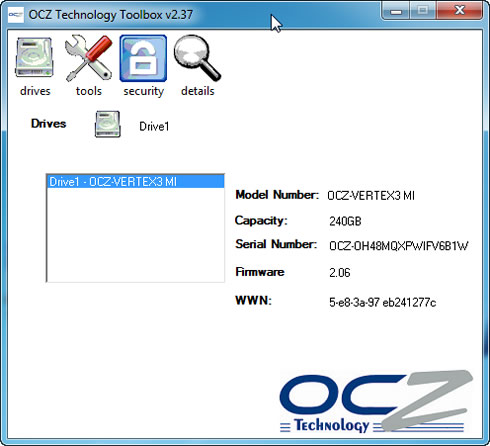Click the OCZ app icon in title bar
Screen dimensions: 490x446
(x=16, y=14)
